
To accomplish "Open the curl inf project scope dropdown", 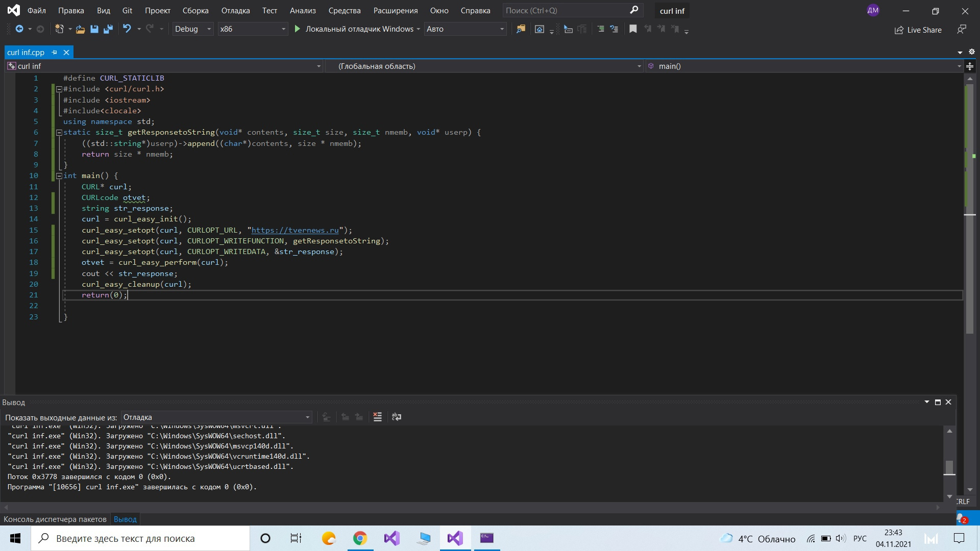I will point(164,66).
